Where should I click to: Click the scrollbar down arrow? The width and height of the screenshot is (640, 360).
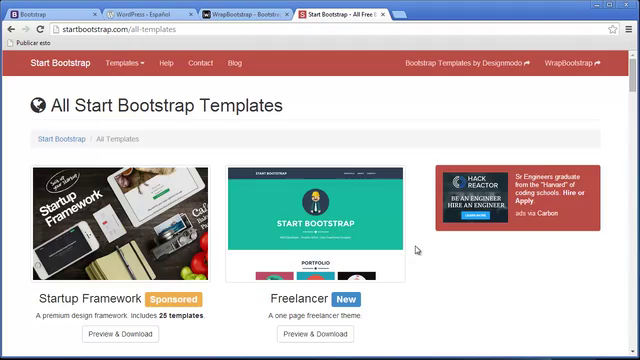pyautogui.click(x=633, y=351)
